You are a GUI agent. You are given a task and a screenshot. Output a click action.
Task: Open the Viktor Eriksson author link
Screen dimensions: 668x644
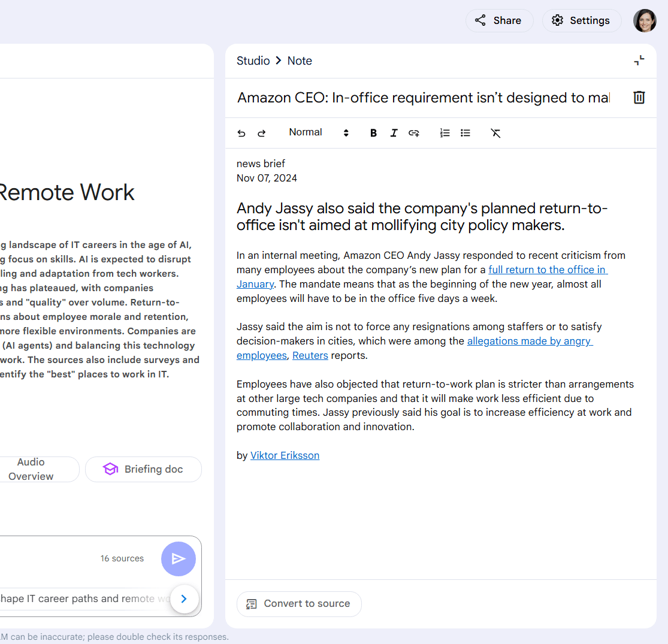coord(285,455)
